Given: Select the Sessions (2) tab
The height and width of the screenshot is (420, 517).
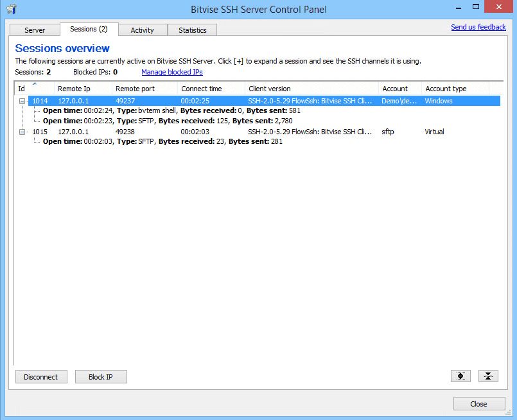Looking at the screenshot, I should (x=89, y=29).
